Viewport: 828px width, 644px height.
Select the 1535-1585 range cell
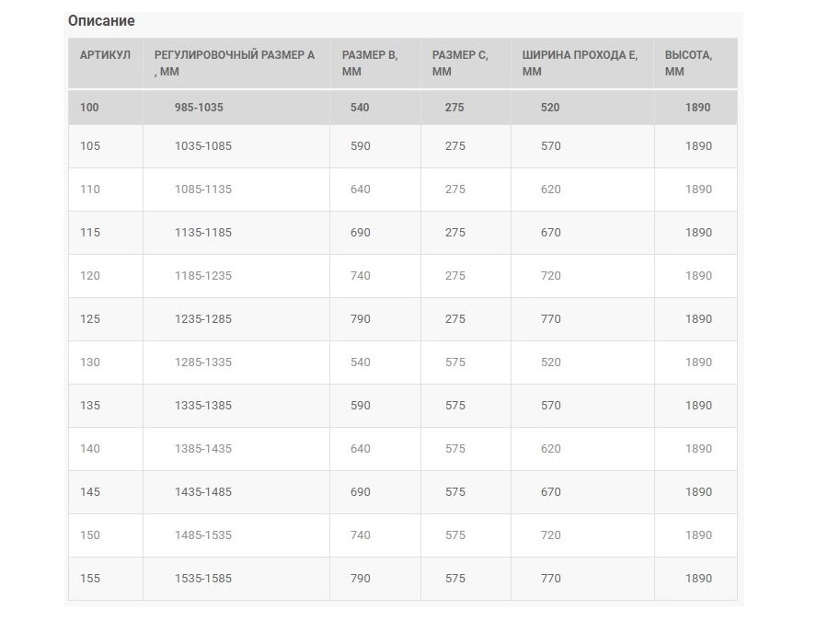coord(236,579)
